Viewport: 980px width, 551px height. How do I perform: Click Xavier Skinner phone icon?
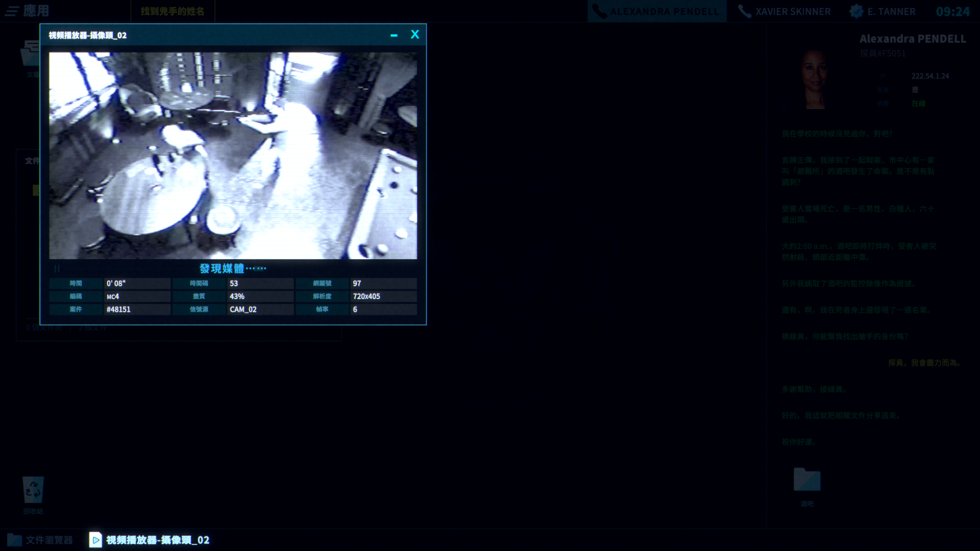[745, 11]
